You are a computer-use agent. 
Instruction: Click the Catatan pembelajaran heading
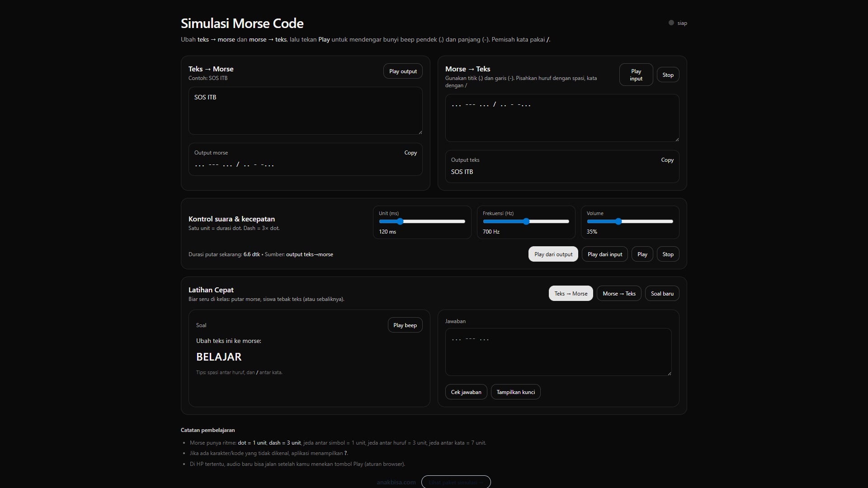pyautogui.click(x=208, y=430)
